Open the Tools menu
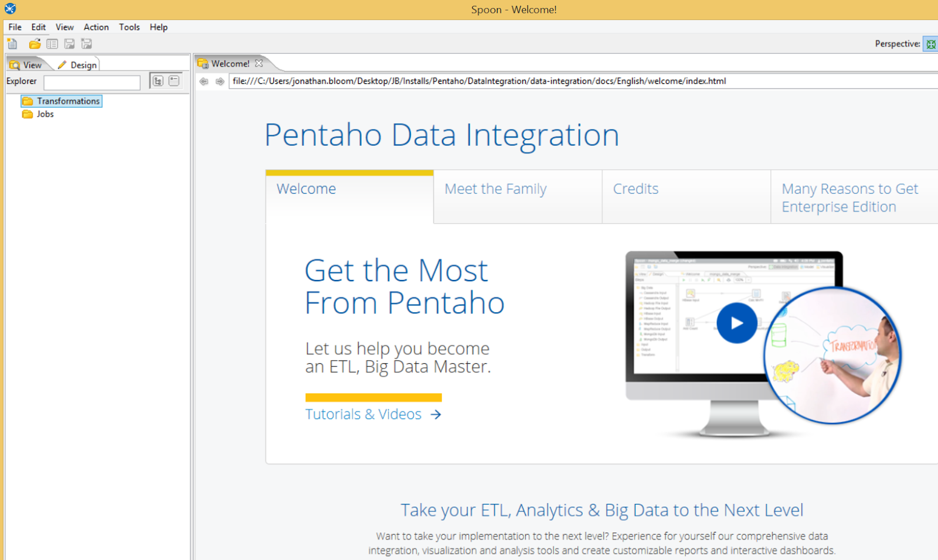The width and height of the screenshot is (938, 560). pyautogui.click(x=130, y=27)
